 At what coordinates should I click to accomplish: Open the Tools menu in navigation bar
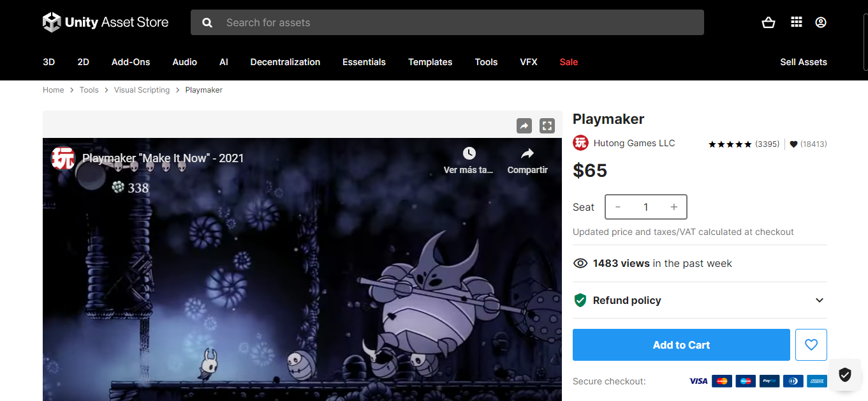(486, 62)
